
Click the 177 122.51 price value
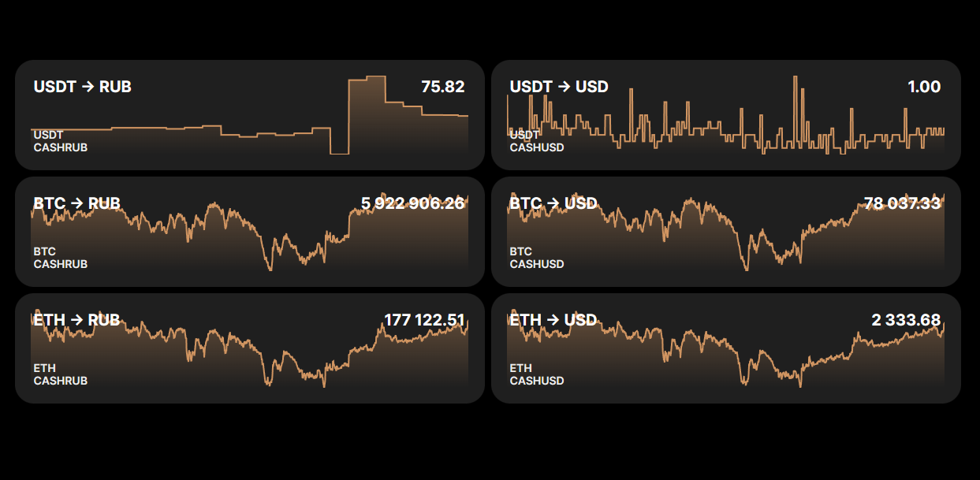point(424,320)
